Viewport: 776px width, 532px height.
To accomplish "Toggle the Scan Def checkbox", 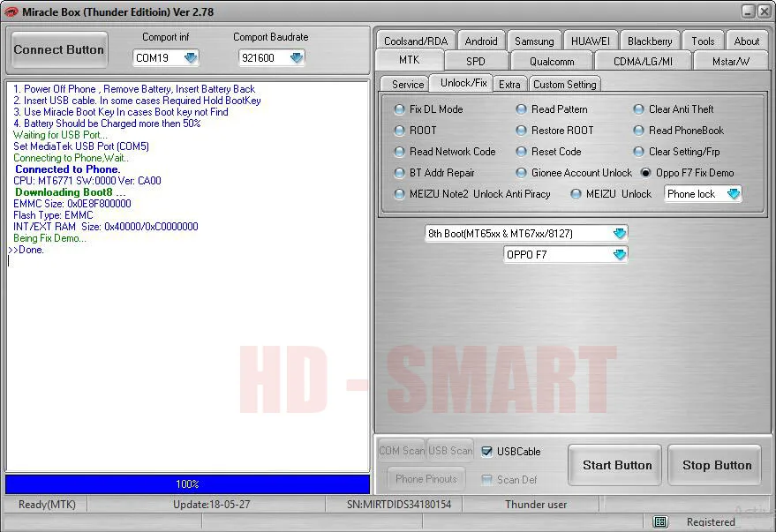I will coord(487,480).
